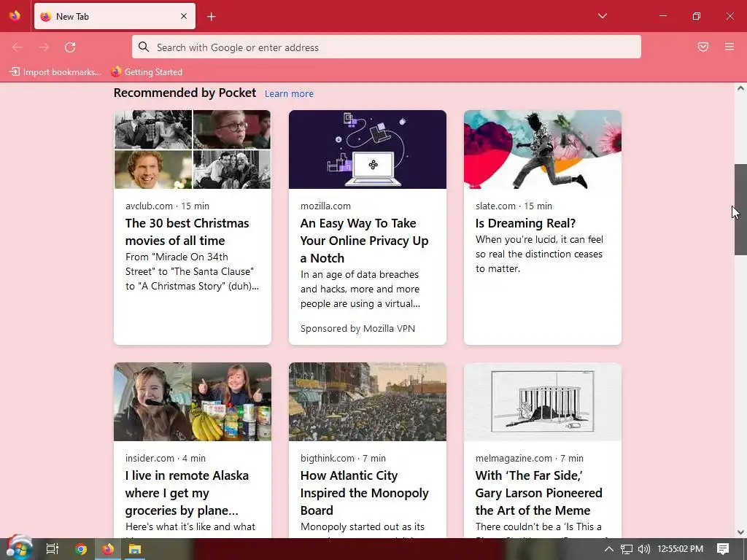Open Getting Started bookmark

pyautogui.click(x=147, y=72)
